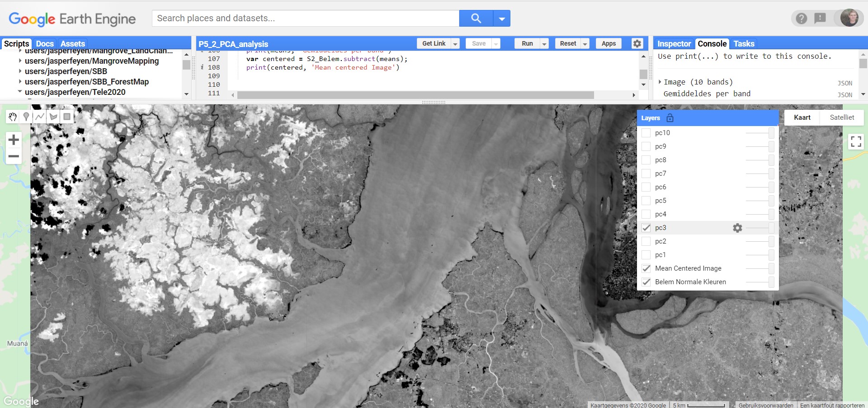Toggle map fullscreen view

point(856,142)
